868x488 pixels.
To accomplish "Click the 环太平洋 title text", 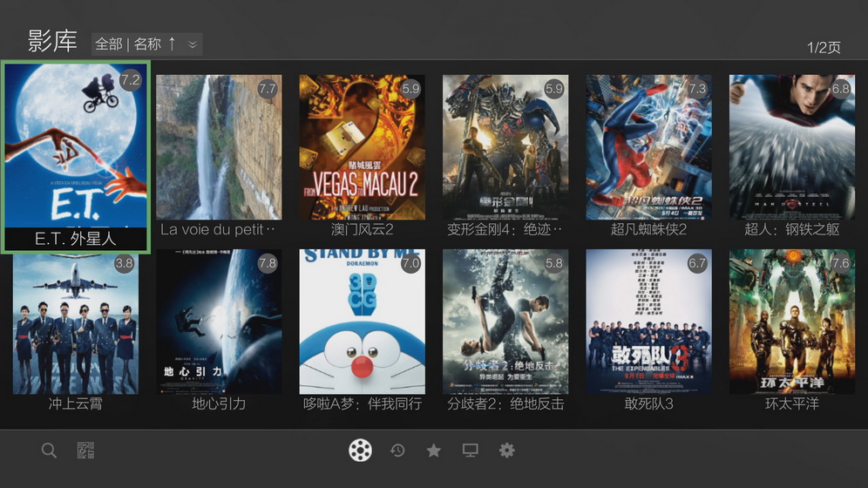I will pyautogui.click(x=792, y=403).
